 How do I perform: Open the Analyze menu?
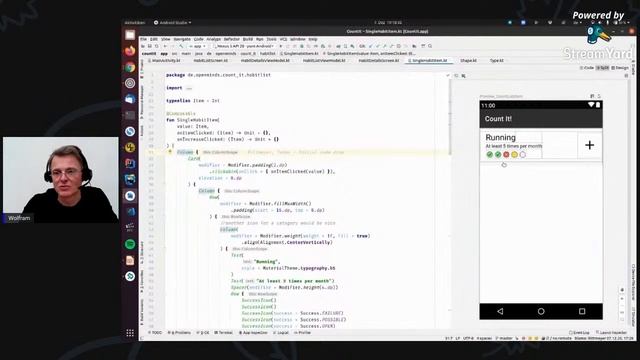coord(213,39)
